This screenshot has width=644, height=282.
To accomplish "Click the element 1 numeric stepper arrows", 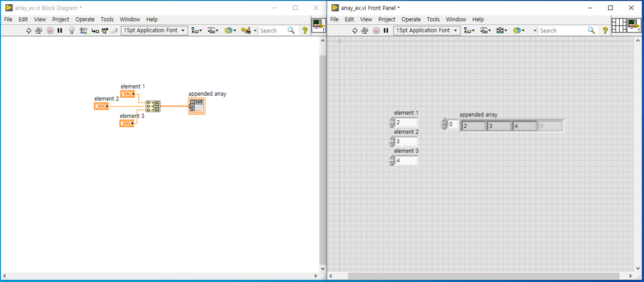I will click(392, 122).
